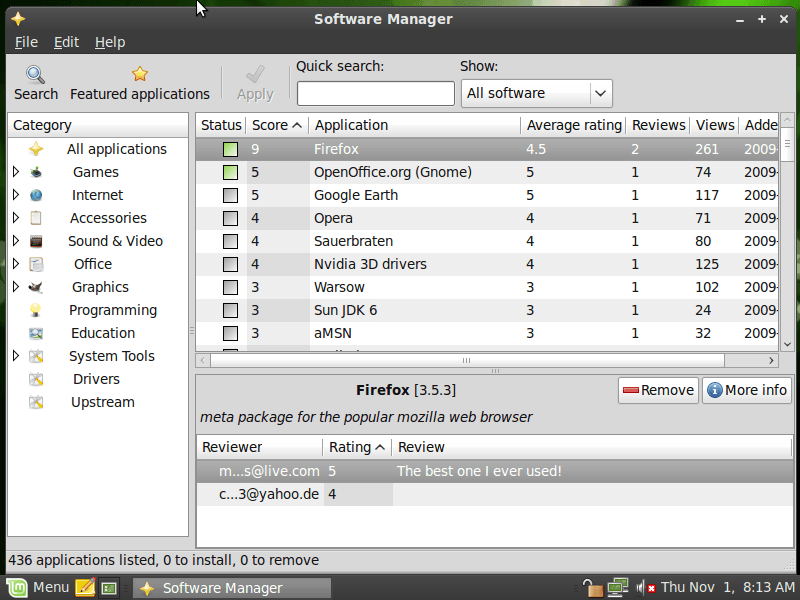800x600 pixels.
Task: Click the Accessories clipboard icon
Action: (x=36, y=218)
